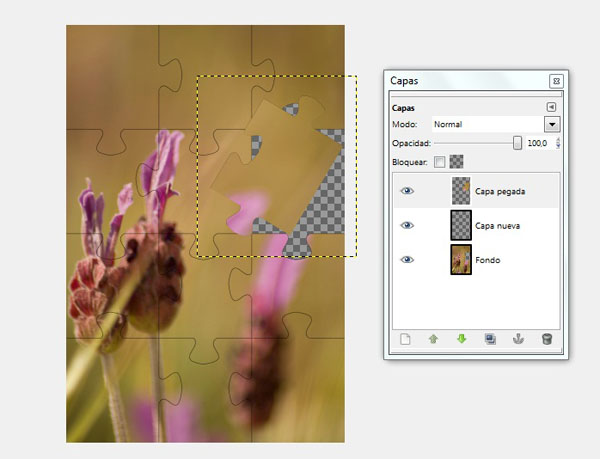
Task: Hide the Fondo layer
Action: tap(407, 260)
